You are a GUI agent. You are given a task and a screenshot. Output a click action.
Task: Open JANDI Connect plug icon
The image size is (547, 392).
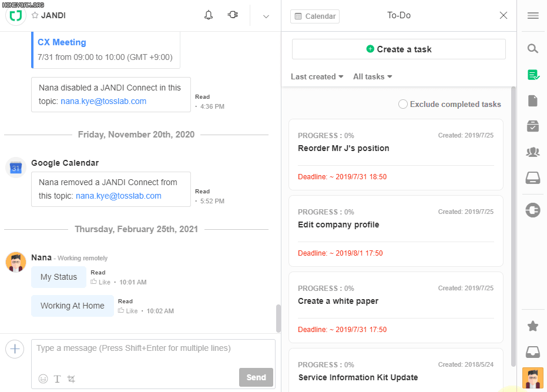pos(233,15)
